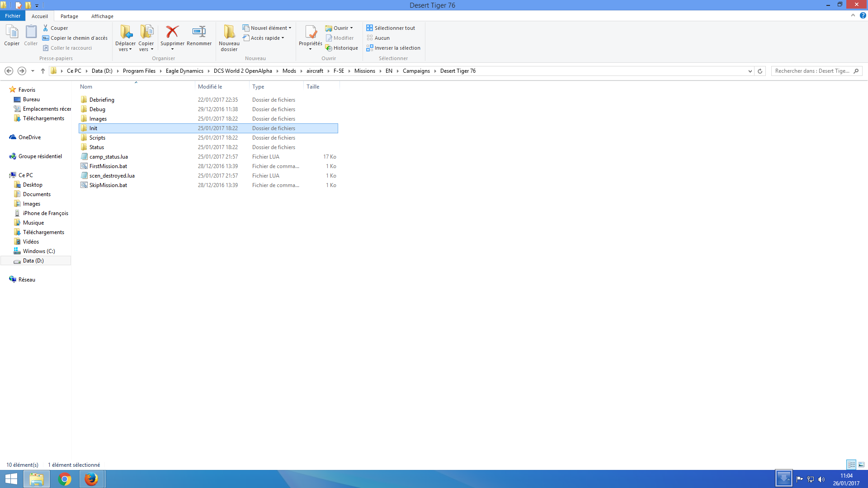Open Chrome from the taskbar
Image resolution: width=868 pixels, height=488 pixels.
tap(65, 479)
